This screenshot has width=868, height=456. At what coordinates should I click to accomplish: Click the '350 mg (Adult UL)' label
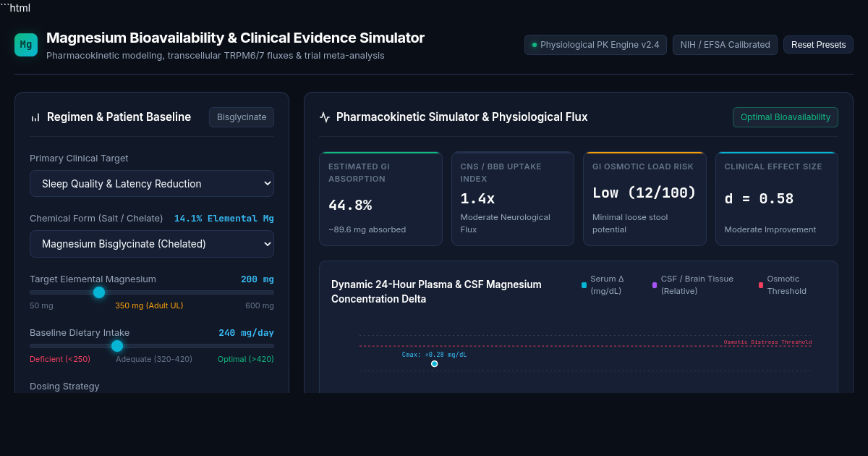click(x=149, y=305)
